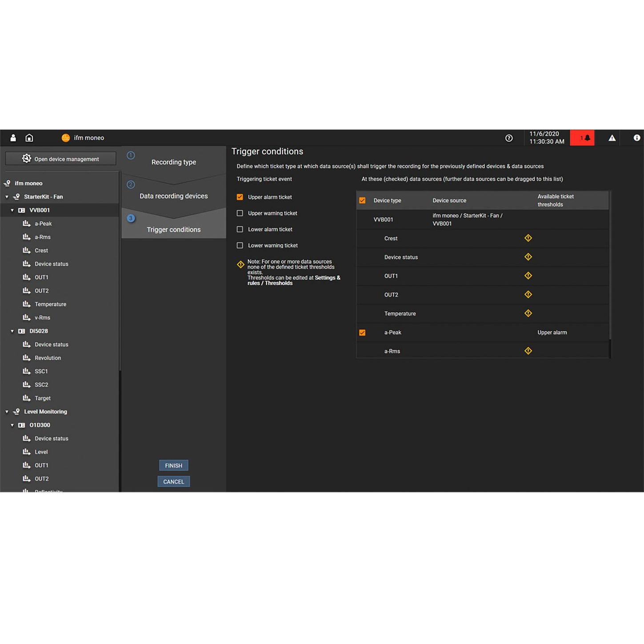Open the info icon in top bar
Image resolution: width=644 pixels, height=644 pixels.
click(x=636, y=138)
